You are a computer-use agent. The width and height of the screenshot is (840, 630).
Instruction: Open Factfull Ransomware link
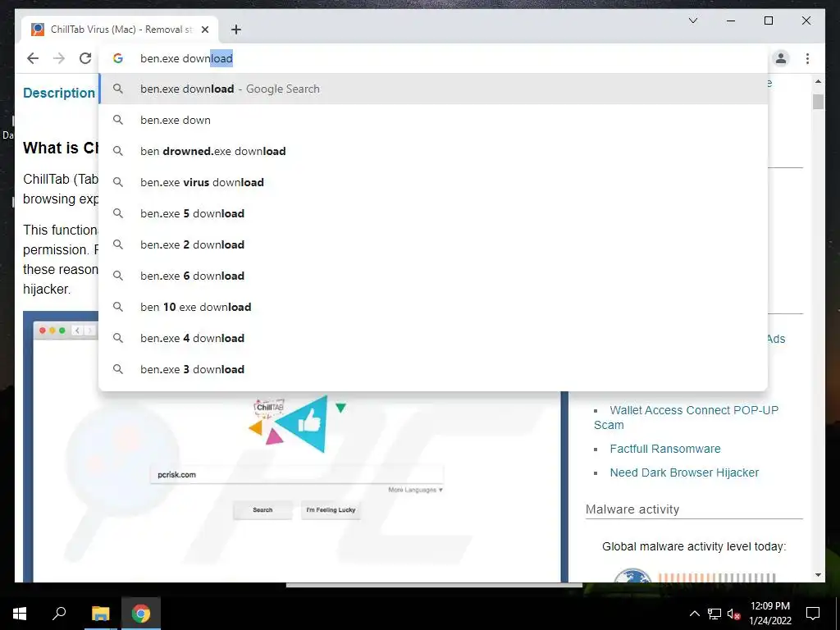(x=664, y=449)
